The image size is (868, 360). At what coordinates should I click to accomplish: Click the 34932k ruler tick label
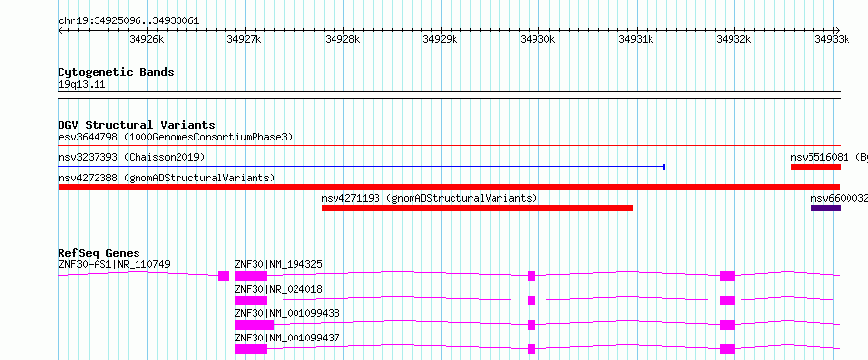(734, 39)
